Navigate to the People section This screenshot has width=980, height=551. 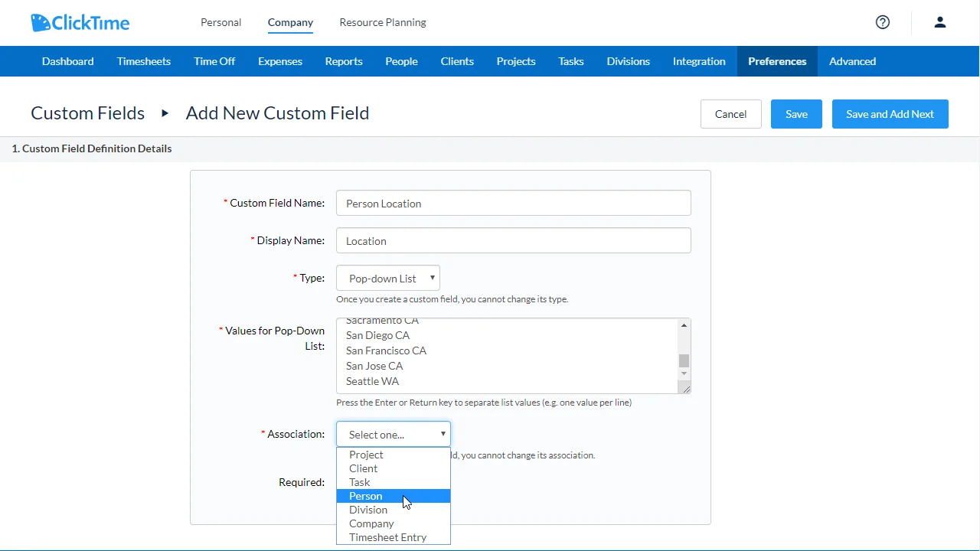[x=401, y=61]
